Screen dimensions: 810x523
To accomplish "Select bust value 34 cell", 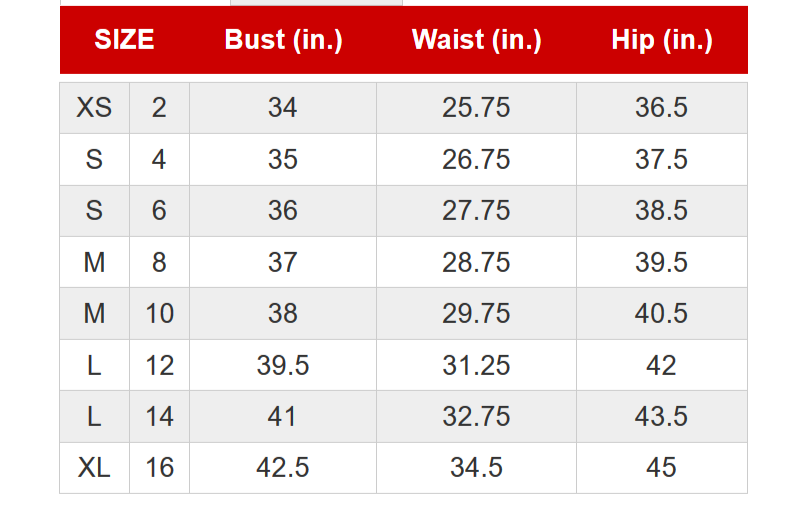I will pos(283,108).
